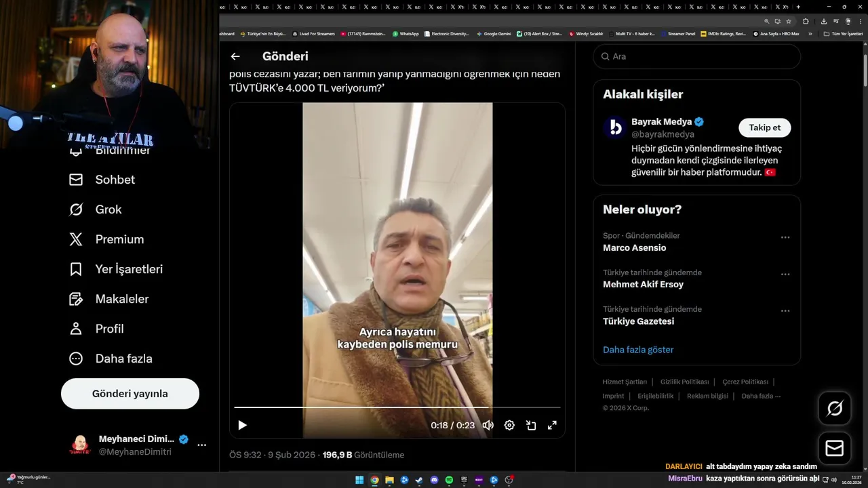This screenshot has height=488, width=868.
Task: Open Chrome three-dot menu
Action: pyautogui.click(x=861, y=21)
